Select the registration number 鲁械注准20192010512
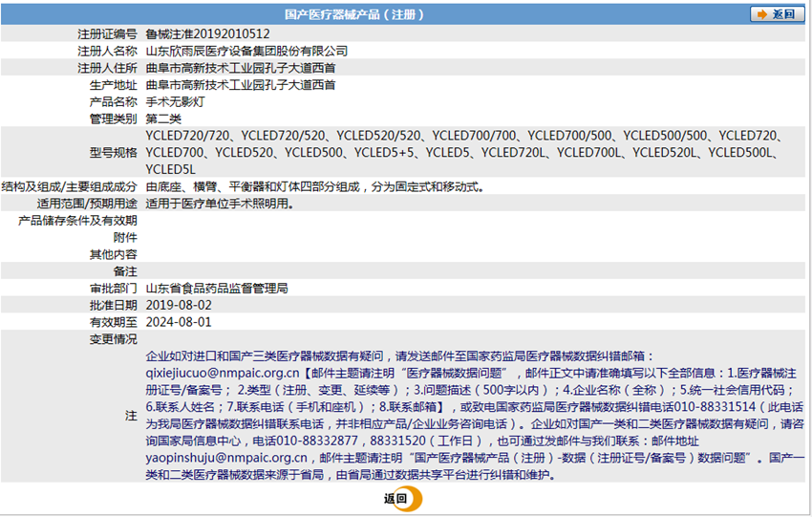The height and width of the screenshot is (517, 812). [207, 34]
